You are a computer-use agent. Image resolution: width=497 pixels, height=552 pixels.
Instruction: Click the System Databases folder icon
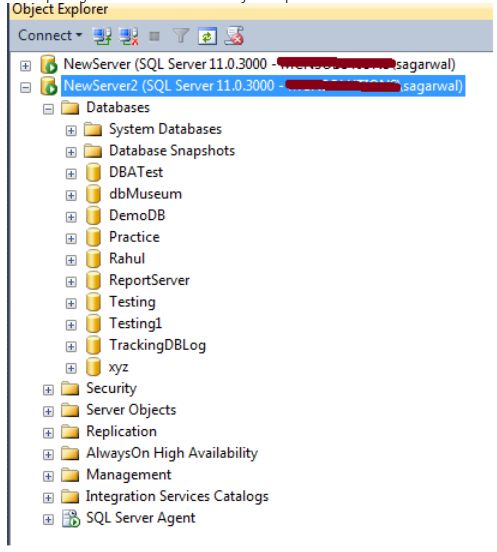click(x=93, y=129)
